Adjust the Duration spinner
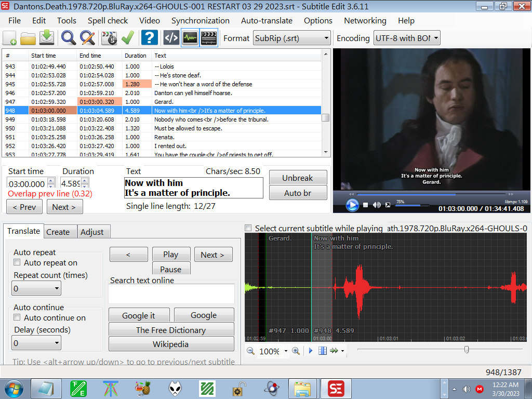 pyautogui.click(x=85, y=182)
